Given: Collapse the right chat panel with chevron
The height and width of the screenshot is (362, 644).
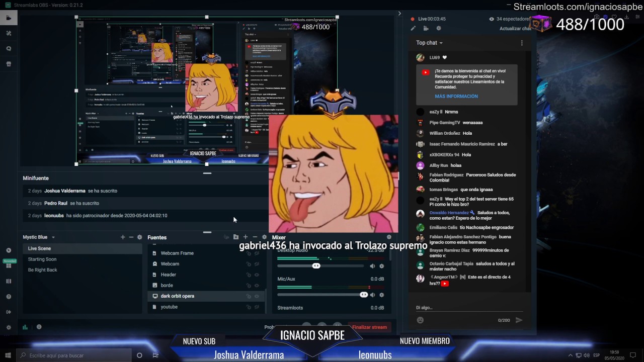Looking at the screenshot, I should coord(399,14).
